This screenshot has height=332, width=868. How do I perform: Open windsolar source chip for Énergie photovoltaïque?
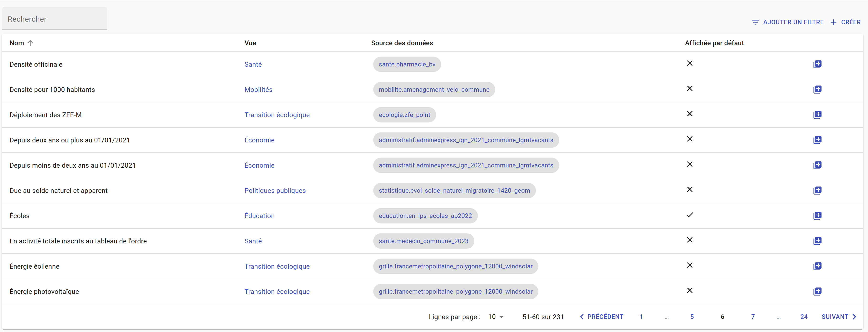[456, 292]
